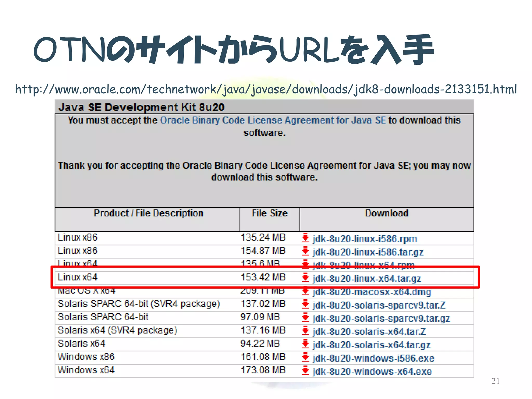The image size is (532, 399).
Task: Download jdk-8u20-windows-x64.exe file link
Action: point(372,371)
